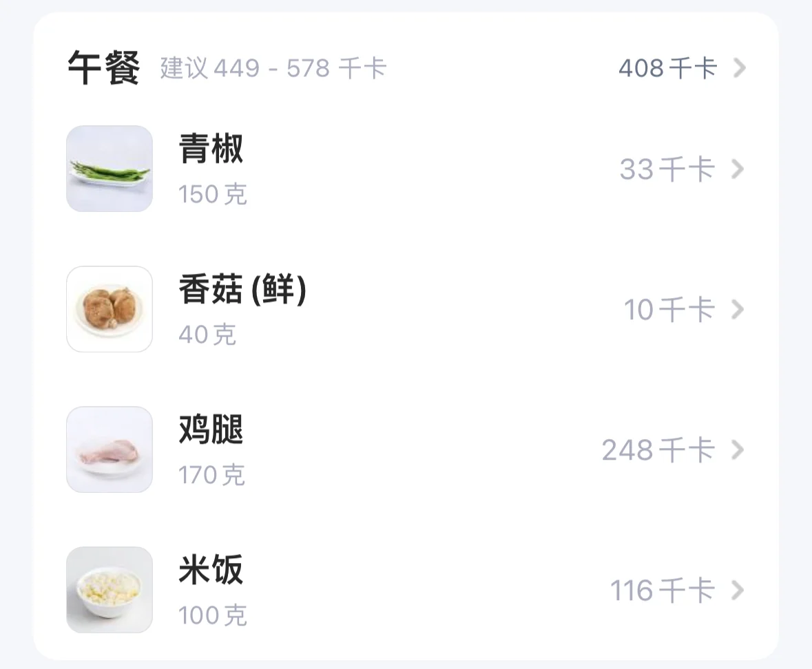Select the 香菇 (鲜) entry title
The image size is (812, 669).
(242, 288)
